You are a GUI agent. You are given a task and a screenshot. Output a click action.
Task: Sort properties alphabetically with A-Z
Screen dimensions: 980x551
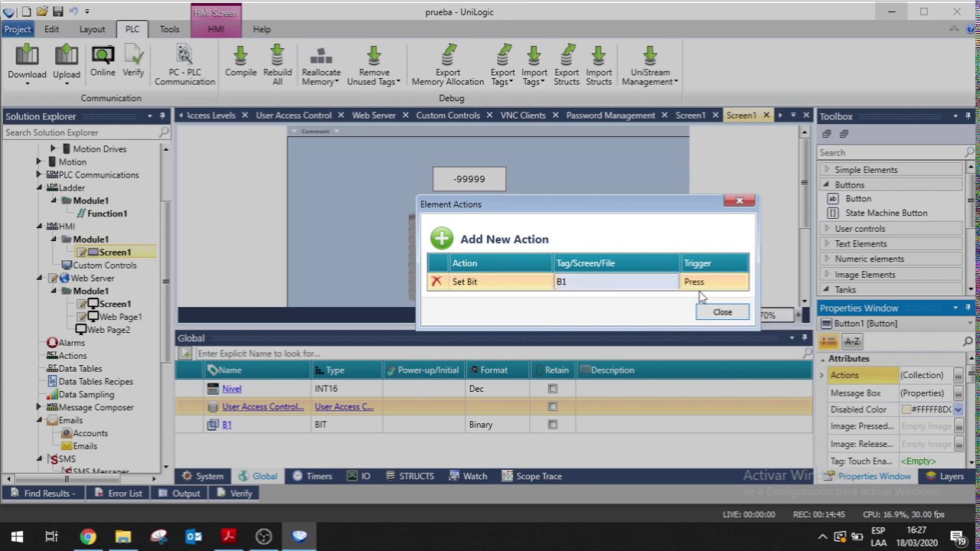tap(852, 341)
